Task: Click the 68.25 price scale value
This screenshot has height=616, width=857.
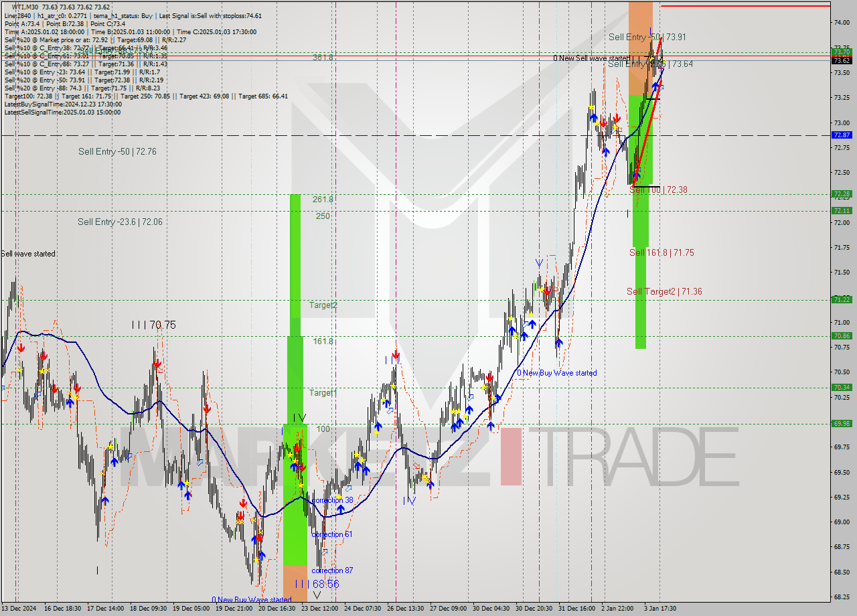Action: pyautogui.click(x=842, y=597)
